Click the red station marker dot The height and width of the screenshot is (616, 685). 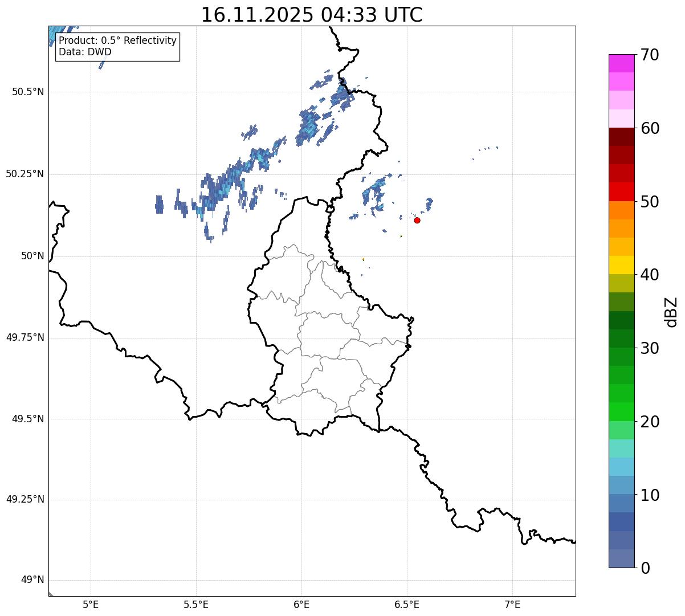417,220
